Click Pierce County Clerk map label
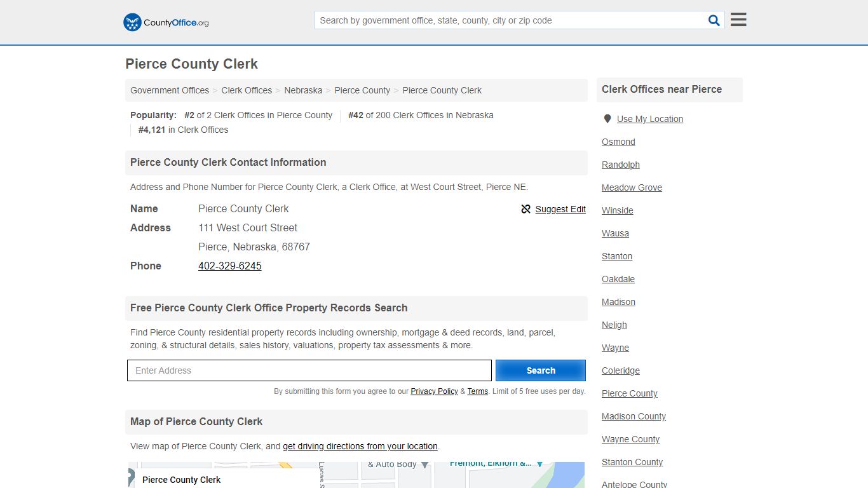This screenshot has width=868, height=488. [x=181, y=480]
